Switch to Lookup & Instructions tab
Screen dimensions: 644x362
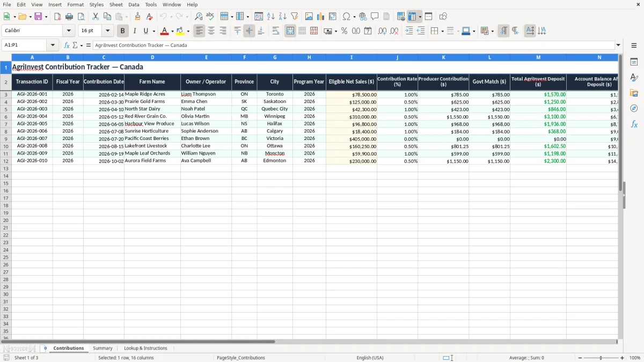(145, 348)
